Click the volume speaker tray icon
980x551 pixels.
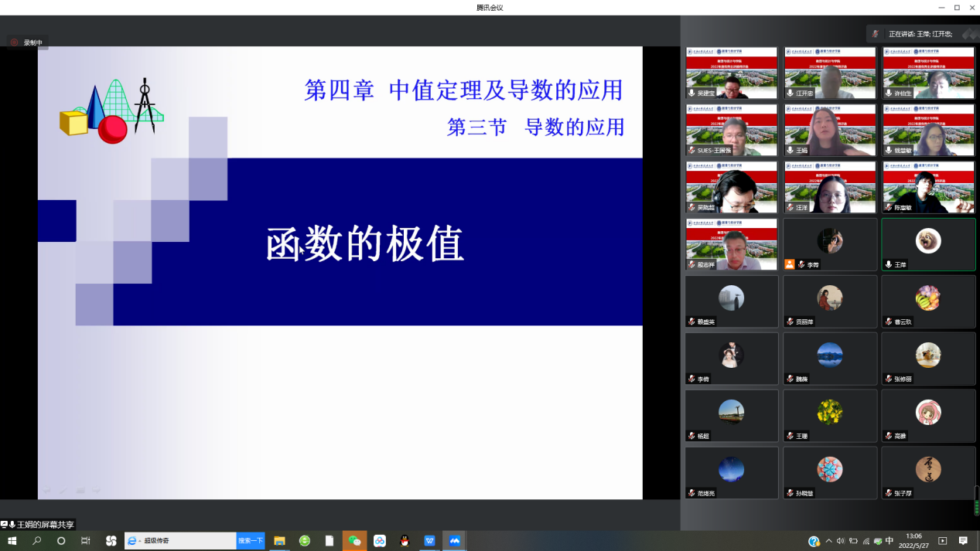tap(841, 541)
